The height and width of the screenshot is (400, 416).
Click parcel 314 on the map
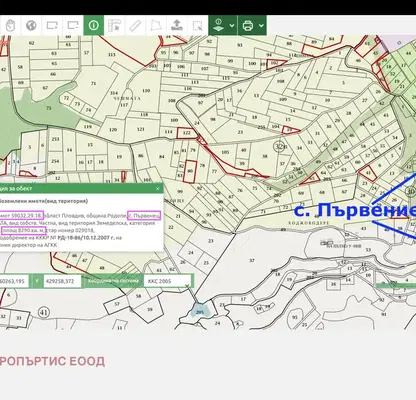pos(114,93)
